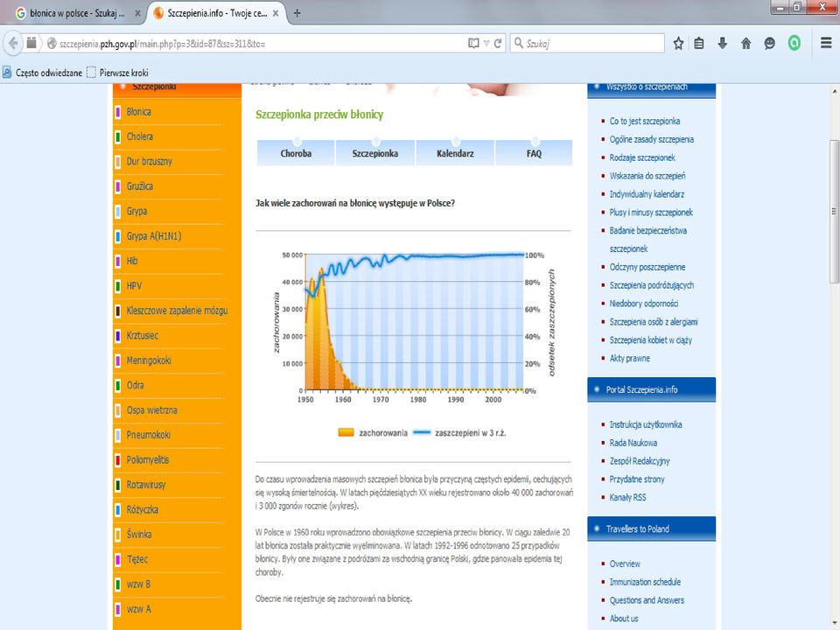The width and height of the screenshot is (840, 630).
Task: Open the Kalendarz tab
Action: (x=455, y=153)
